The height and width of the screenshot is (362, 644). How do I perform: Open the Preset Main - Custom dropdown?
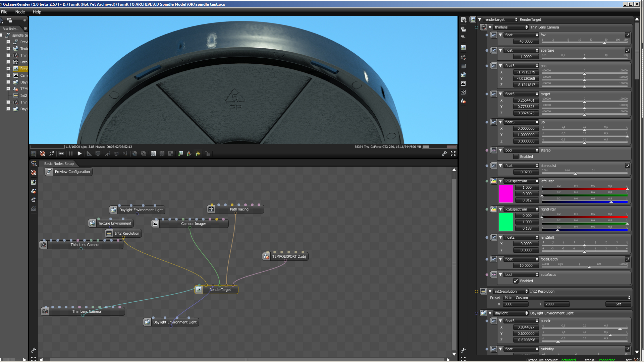click(x=567, y=298)
